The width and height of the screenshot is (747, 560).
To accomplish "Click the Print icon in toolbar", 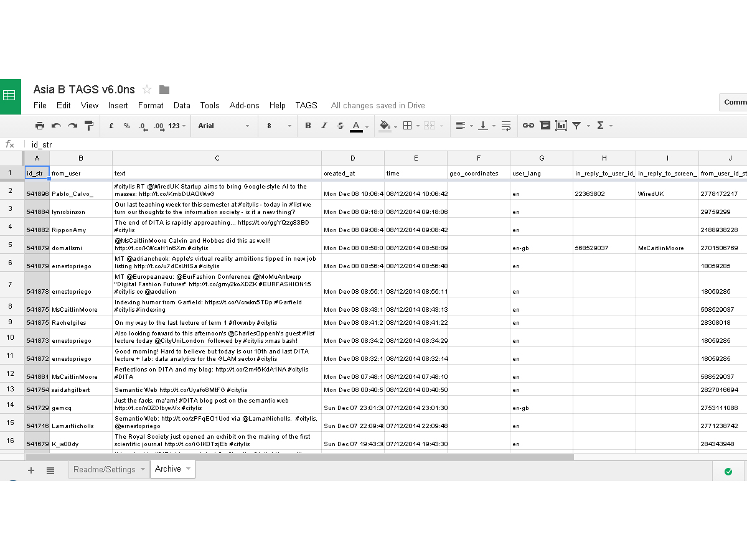I will pos(40,126).
